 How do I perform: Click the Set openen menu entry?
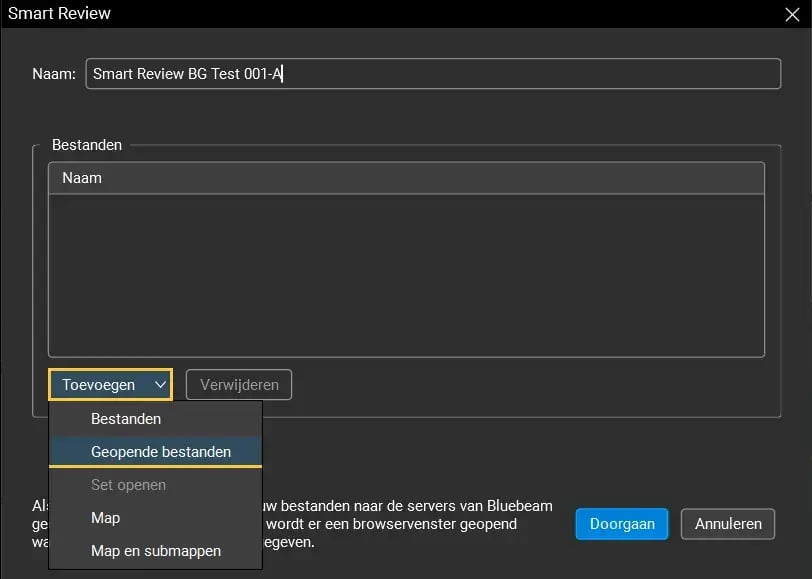[x=155, y=485]
